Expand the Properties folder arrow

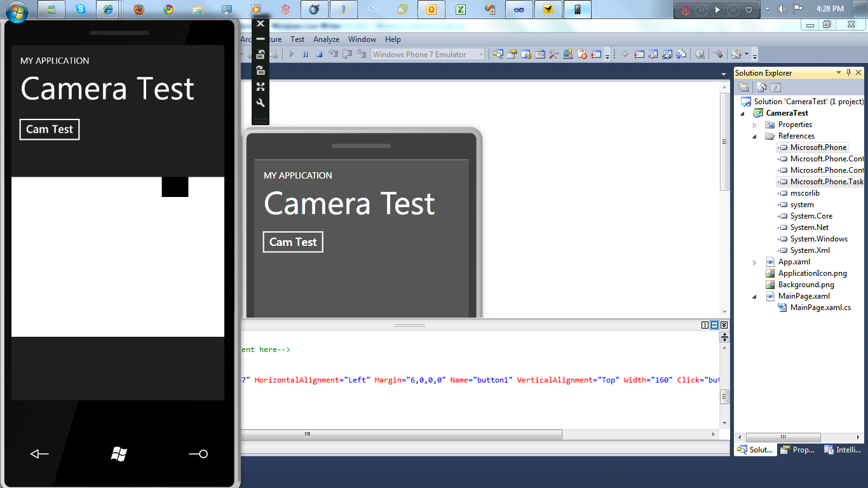755,125
